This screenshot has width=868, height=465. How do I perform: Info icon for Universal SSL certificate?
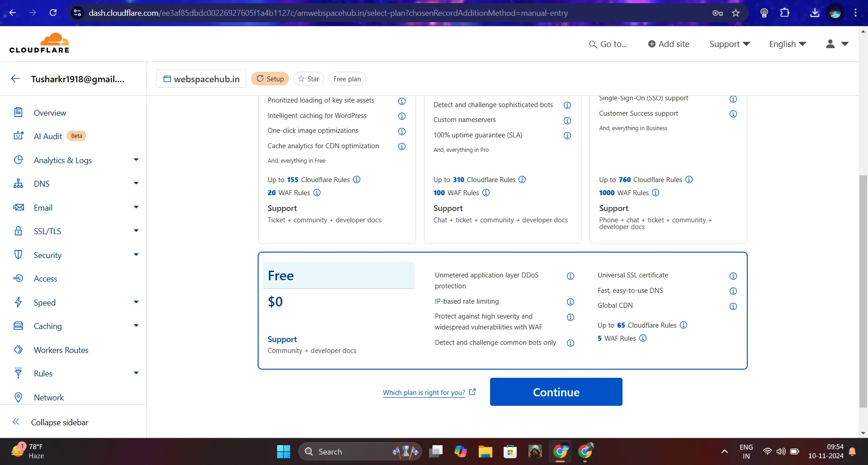pyautogui.click(x=733, y=276)
